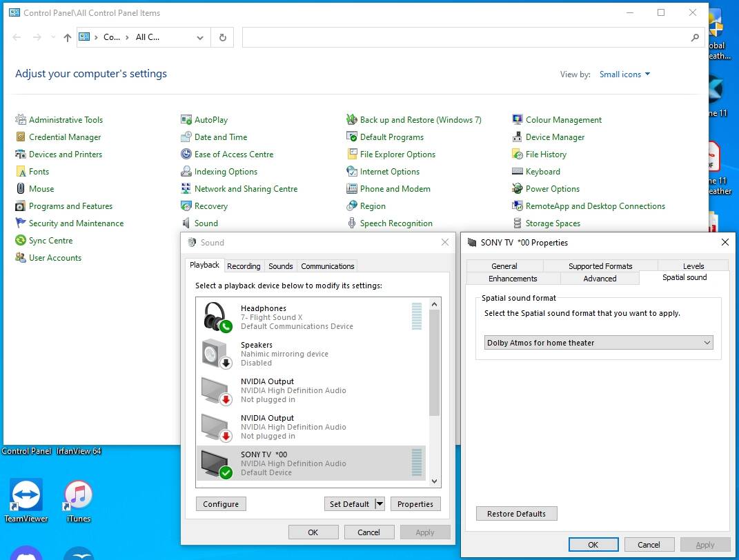The width and height of the screenshot is (739, 560).
Task: Click the Mouse settings icon
Action: coord(20,189)
